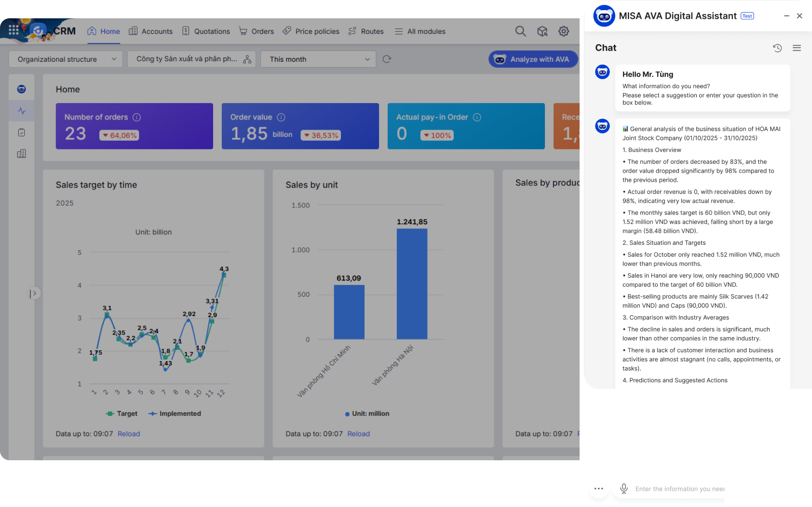Open the Organizational structure dropdown
The height and width of the screenshot is (507, 812).
[65, 59]
